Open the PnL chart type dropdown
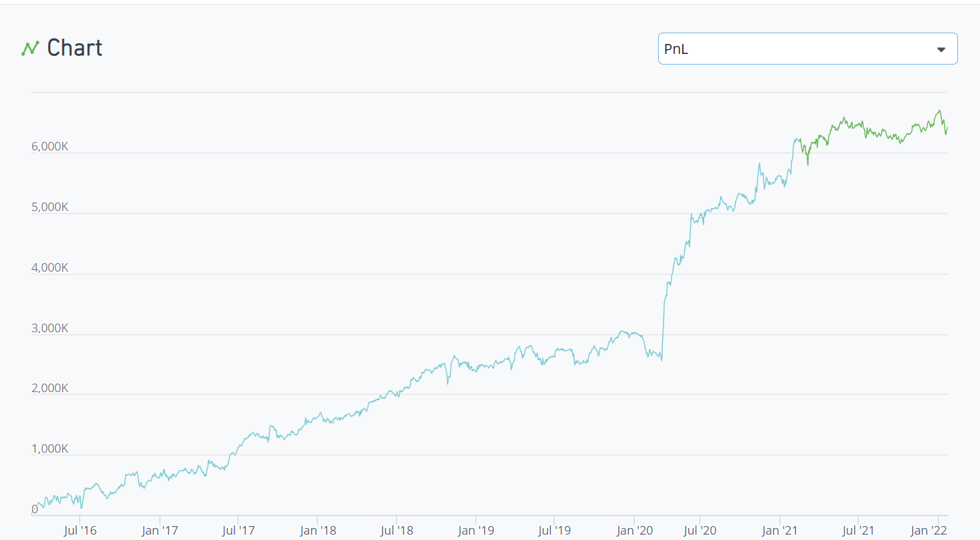The height and width of the screenshot is (540, 980). (807, 49)
